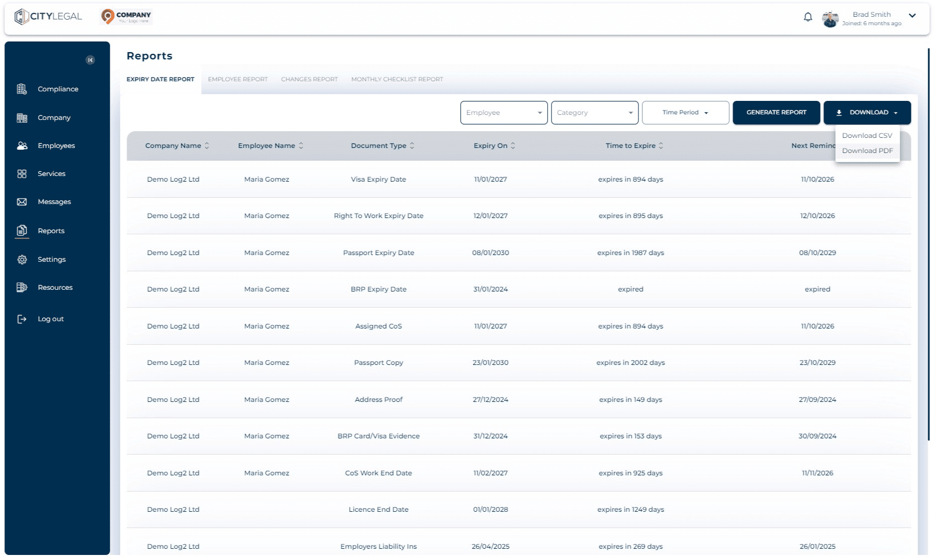This screenshot has width=934, height=560.
Task: Expand the user account chevron
Action: click(912, 16)
